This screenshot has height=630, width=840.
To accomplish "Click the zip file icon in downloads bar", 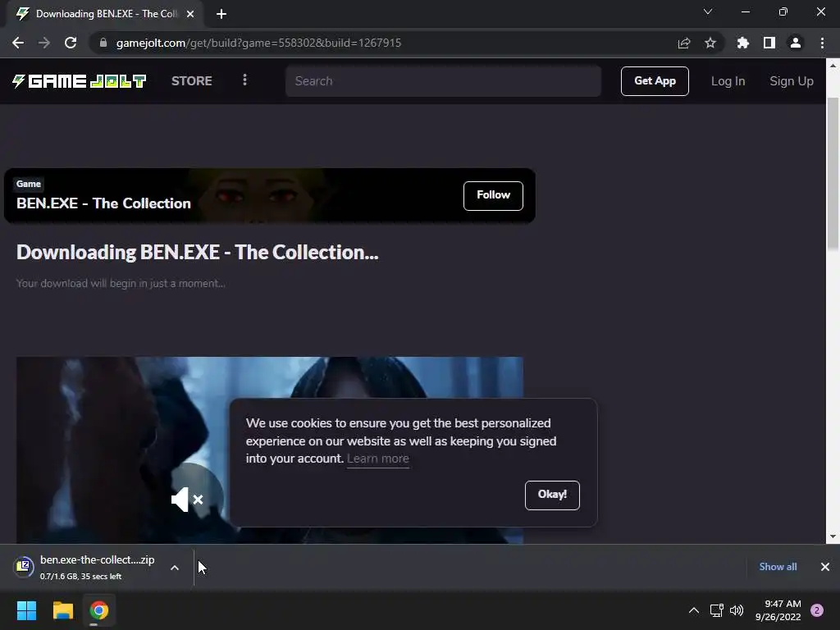I will tap(24, 566).
